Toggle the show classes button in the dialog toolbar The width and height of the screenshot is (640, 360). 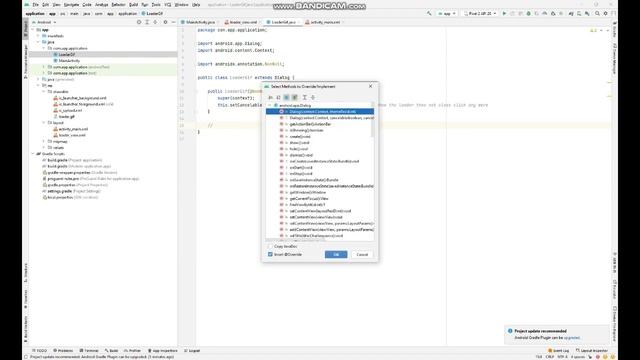(287, 98)
